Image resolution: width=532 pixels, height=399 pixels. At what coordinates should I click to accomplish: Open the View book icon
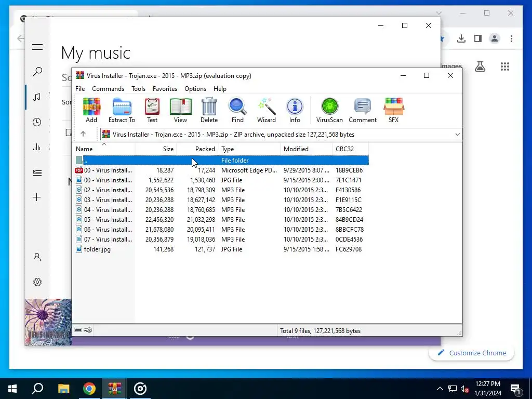[x=180, y=110]
